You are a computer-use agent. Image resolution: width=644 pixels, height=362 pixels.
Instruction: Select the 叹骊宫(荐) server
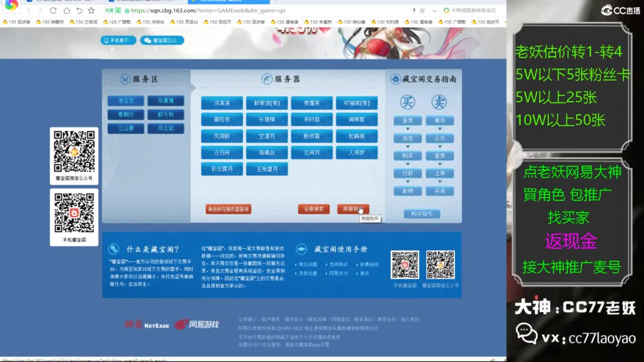357,103
